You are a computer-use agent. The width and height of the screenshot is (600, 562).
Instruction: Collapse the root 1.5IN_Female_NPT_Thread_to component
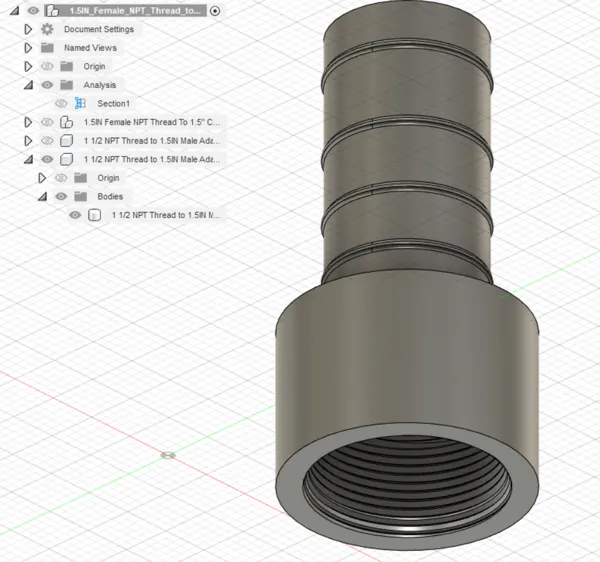pyautogui.click(x=15, y=11)
